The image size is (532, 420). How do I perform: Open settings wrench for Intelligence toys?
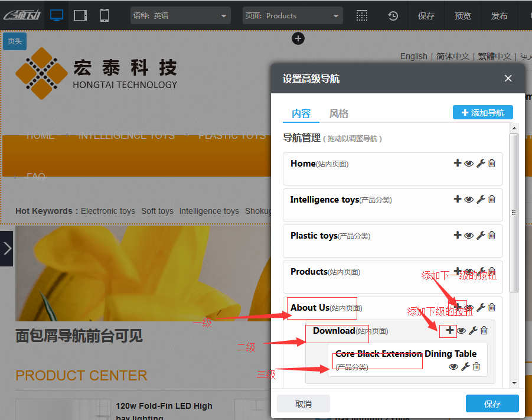pyautogui.click(x=480, y=200)
